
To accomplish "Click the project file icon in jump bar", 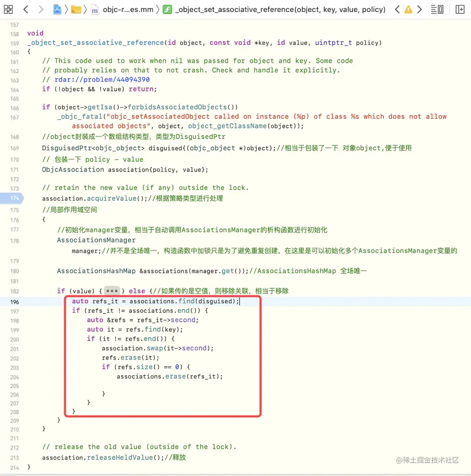I will pos(57,9).
